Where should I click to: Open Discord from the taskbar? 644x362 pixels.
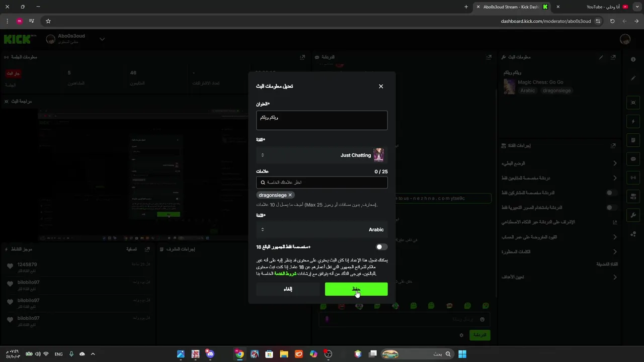(210, 354)
